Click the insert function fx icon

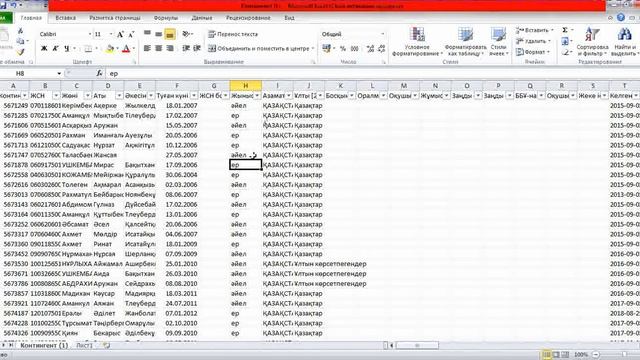(x=99, y=73)
